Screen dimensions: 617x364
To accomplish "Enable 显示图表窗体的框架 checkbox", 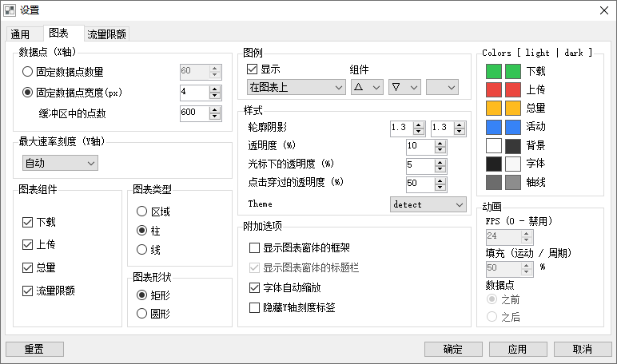I will click(254, 247).
